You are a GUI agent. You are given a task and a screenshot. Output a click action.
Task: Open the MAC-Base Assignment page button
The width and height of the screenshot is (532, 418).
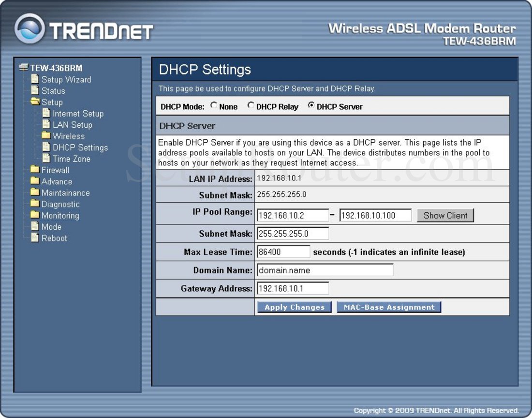tap(389, 307)
